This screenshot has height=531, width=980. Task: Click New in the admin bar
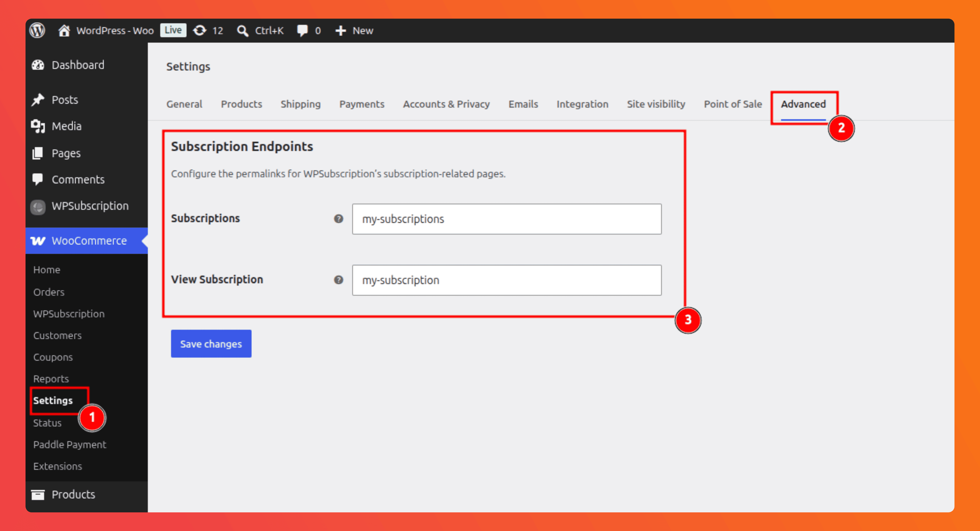coord(363,30)
